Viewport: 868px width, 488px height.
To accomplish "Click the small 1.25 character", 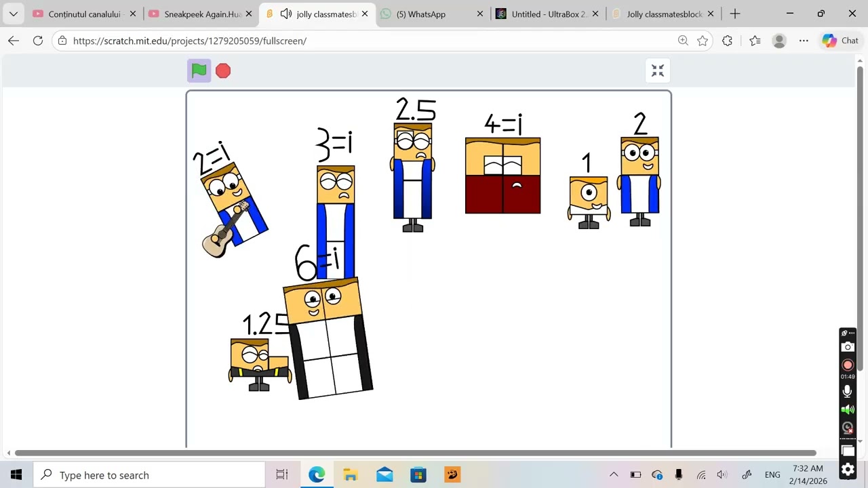I will click(x=260, y=365).
